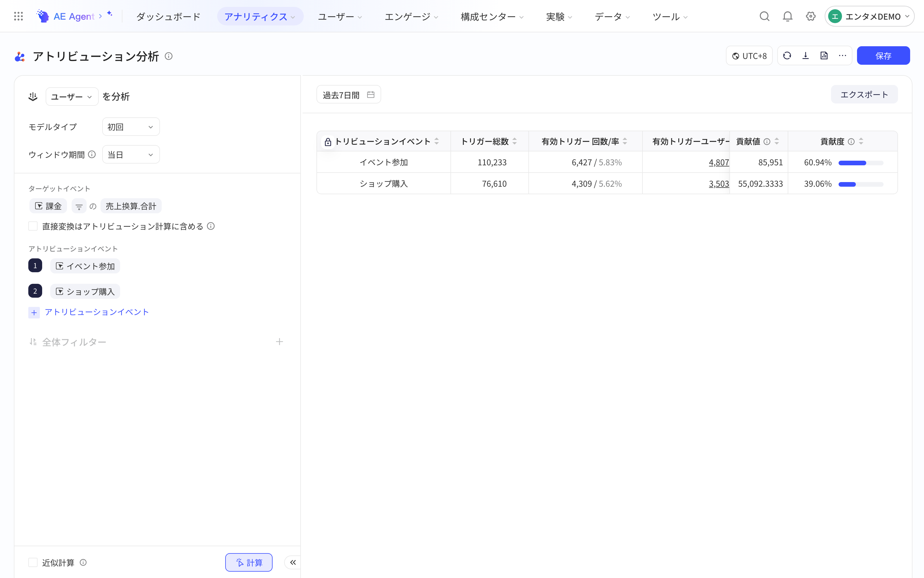This screenshot has width=924, height=578.
Task: Toggle 直接変換はアトリビューション計算に含める checkbox
Action: [33, 226]
